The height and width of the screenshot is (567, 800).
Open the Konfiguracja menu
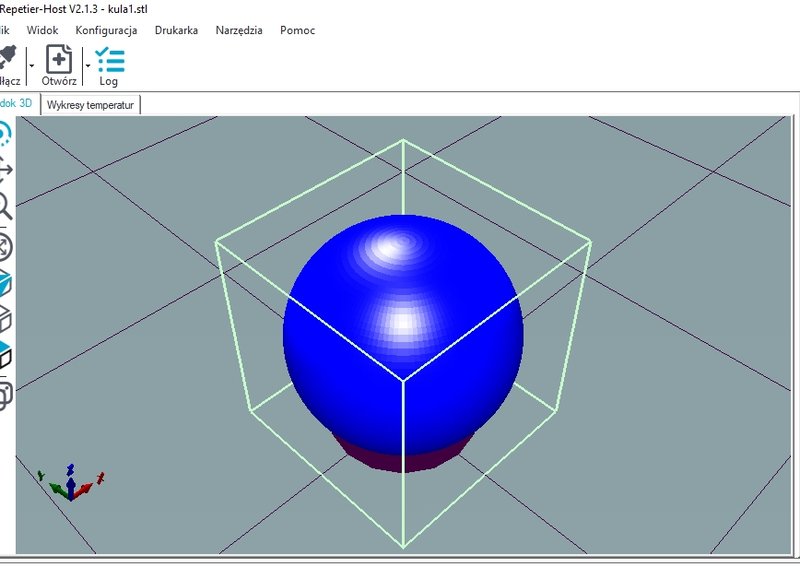[106, 30]
